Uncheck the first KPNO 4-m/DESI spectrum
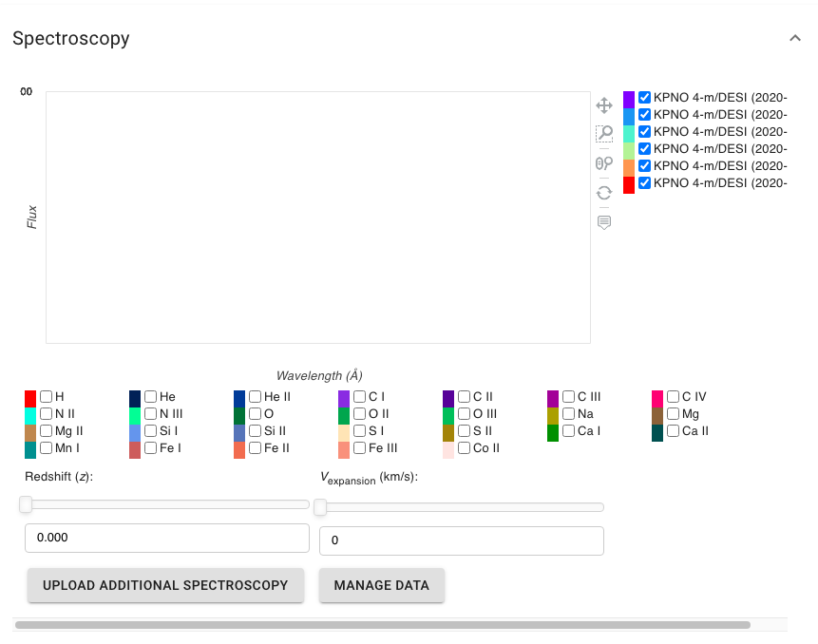The height and width of the screenshot is (644, 818). coord(644,97)
